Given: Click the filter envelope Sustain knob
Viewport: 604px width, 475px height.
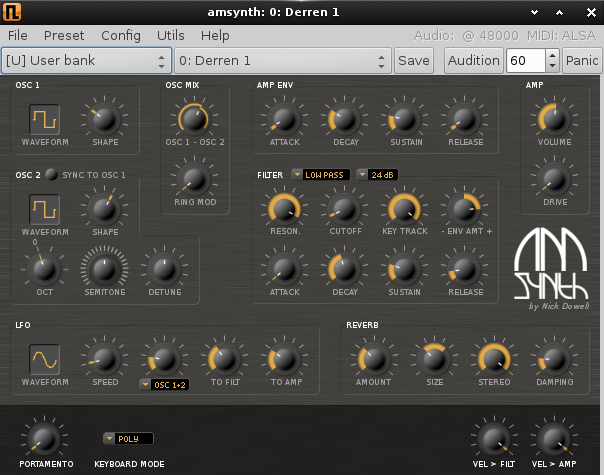Looking at the screenshot, I should [x=404, y=269].
